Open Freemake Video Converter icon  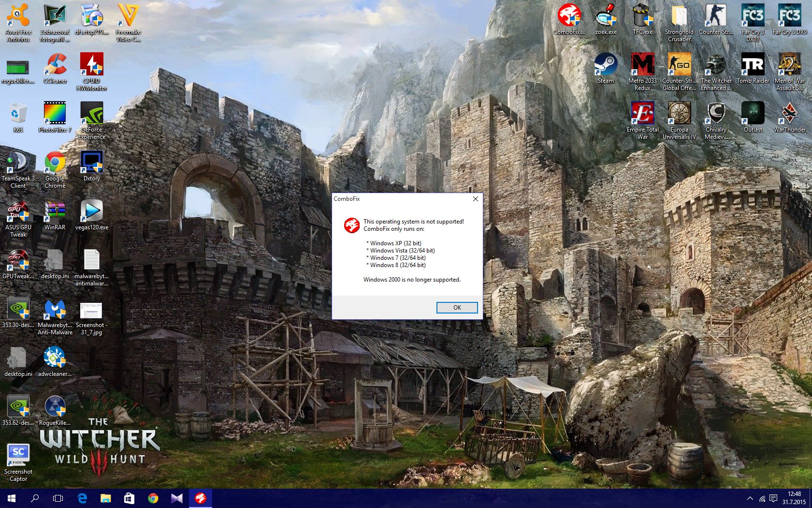coord(128,23)
